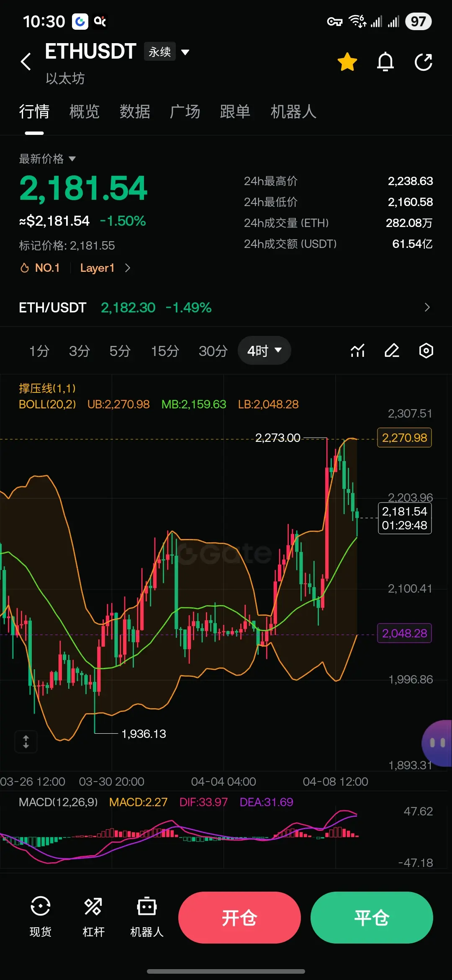Switch to the 跟单 tab
This screenshot has height=980, width=452.
(235, 112)
